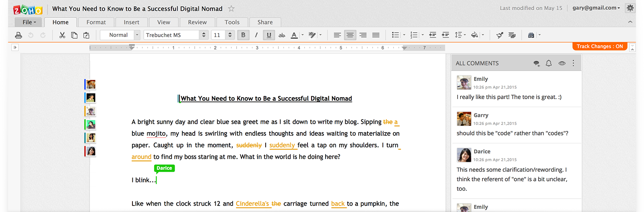Viewport: 644px width, 212px height.
Task: Click the Cut scissors icon
Action: (62, 35)
